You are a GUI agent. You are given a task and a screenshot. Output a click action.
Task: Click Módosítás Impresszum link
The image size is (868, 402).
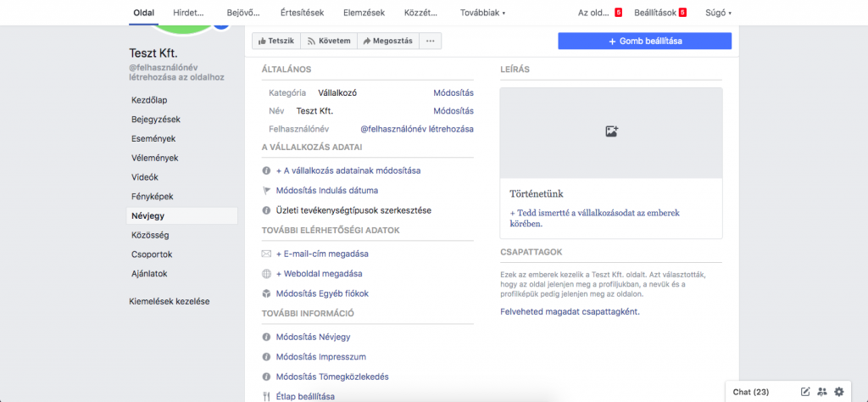321,357
